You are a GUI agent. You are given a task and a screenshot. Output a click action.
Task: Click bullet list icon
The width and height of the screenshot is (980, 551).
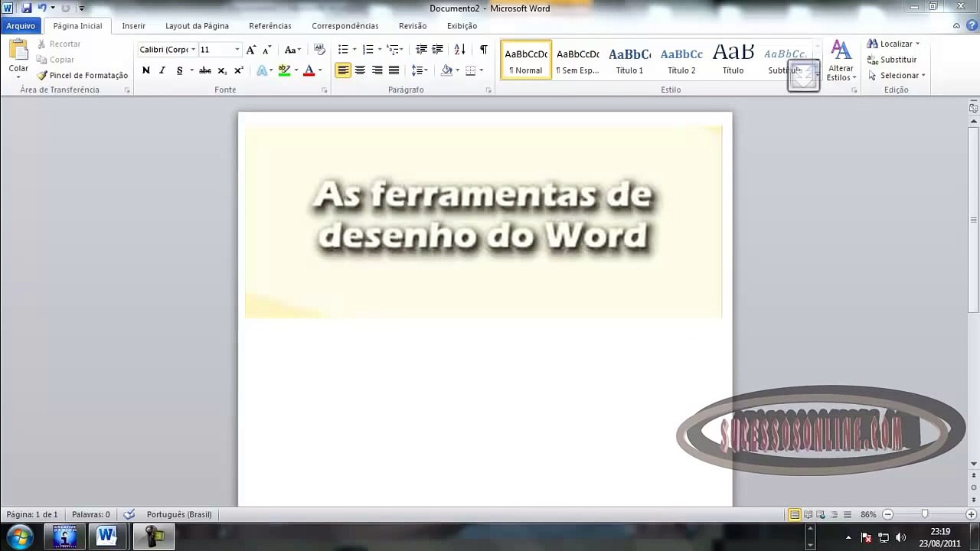tap(343, 50)
